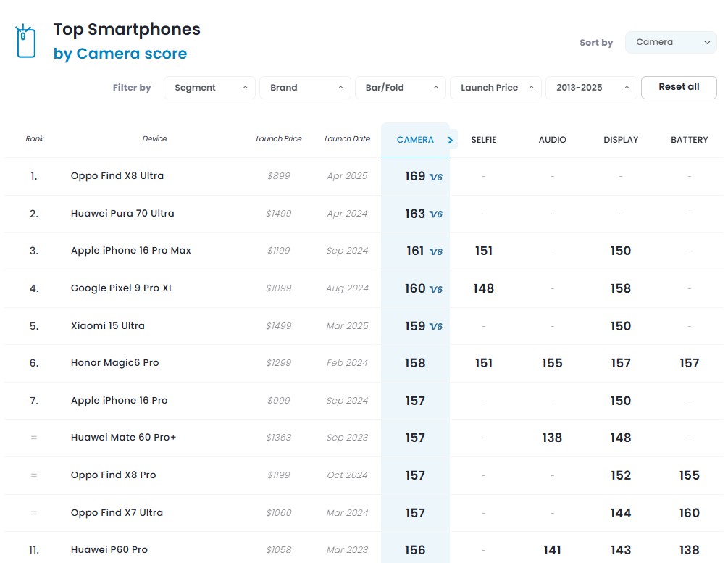Click camera score 169 for Oppo Find X8 Ultra
Image resolution: width=728 pixels, height=563 pixels.
coord(414,177)
